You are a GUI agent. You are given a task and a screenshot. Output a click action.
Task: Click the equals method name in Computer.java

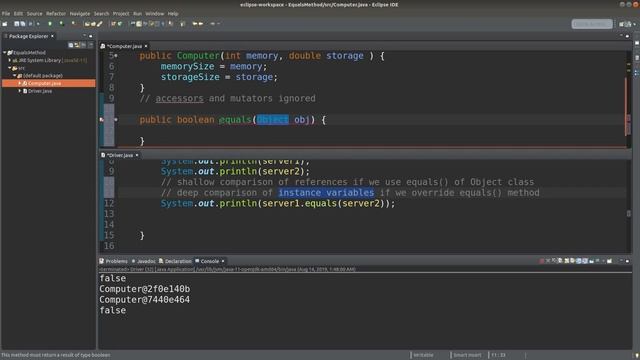[235, 120]
